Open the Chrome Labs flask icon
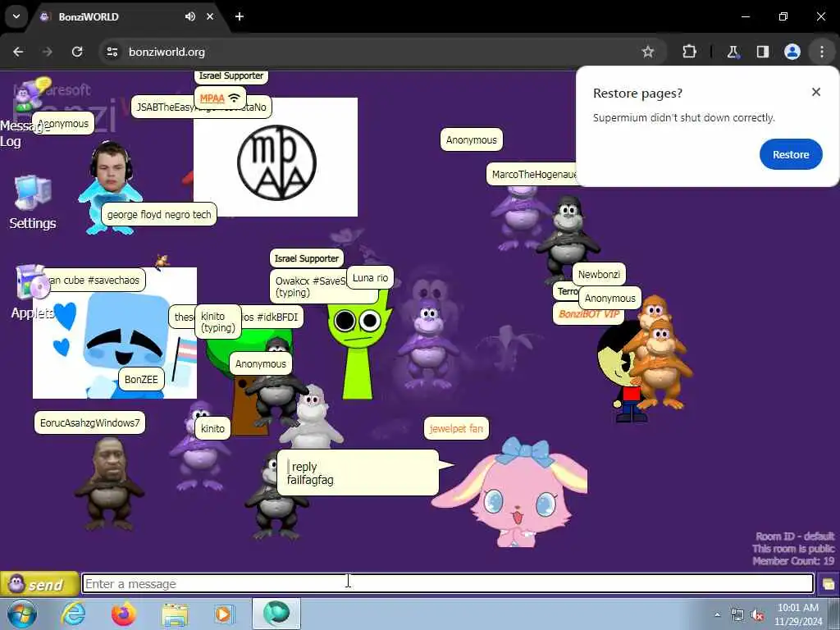Viewport: 840px width, 630px height. (733, 52)
